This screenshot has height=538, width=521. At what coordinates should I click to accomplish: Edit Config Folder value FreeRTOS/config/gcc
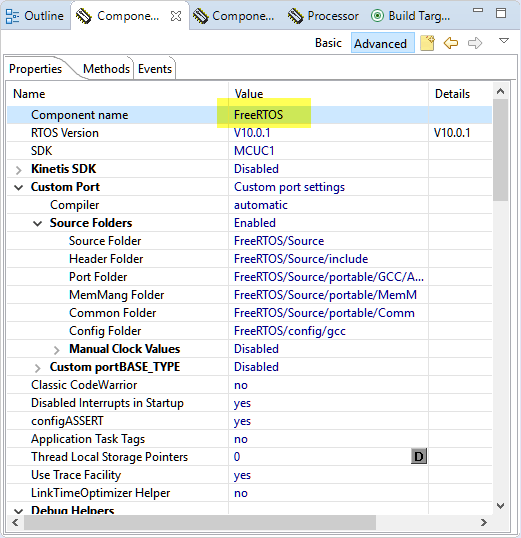[290, 331]
